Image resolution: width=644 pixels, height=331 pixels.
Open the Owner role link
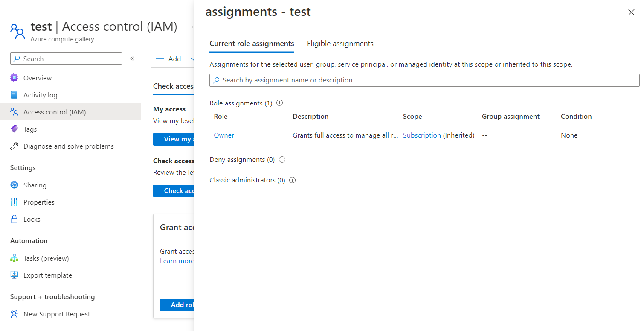pyautogui.click(x=223, y=135)
